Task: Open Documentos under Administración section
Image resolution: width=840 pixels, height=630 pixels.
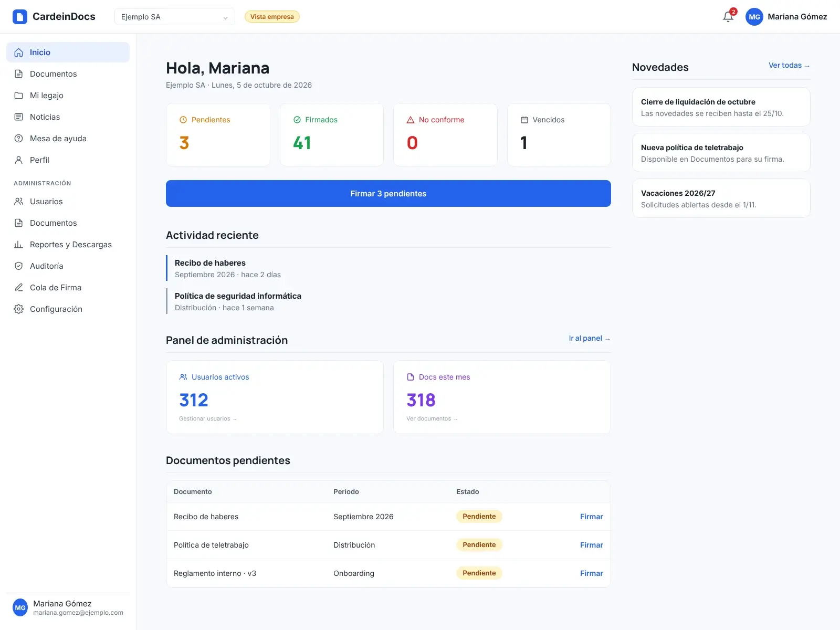Action: (68, 223)
